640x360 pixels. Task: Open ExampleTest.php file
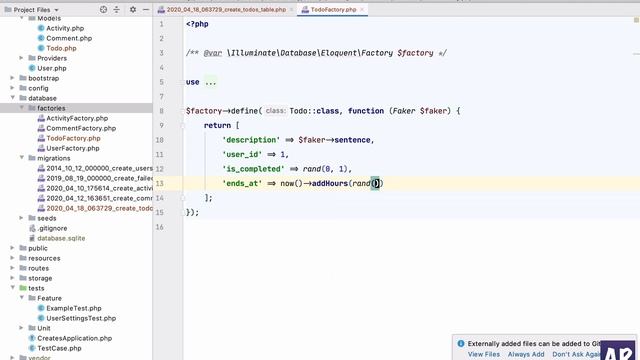pyautogui.click(x=74, y=308)
